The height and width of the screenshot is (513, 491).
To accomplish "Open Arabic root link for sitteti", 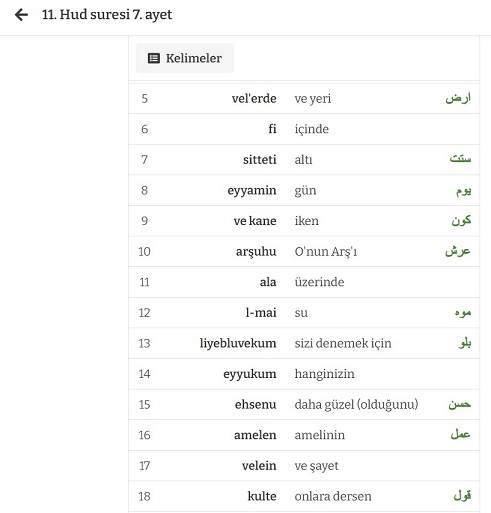I will click(x=460, y=159).
